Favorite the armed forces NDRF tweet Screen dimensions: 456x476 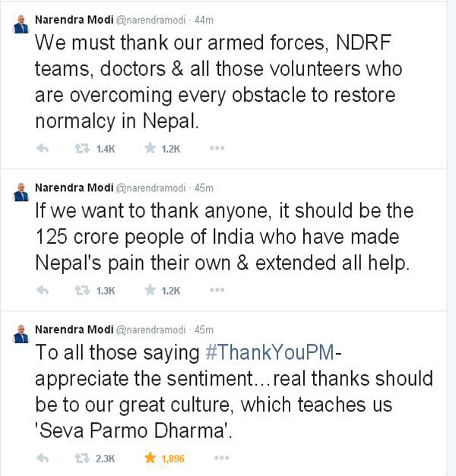click(150, 148)
